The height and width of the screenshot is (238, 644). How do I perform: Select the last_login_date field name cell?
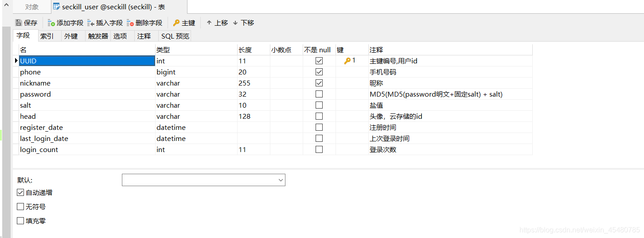point(87,138)
